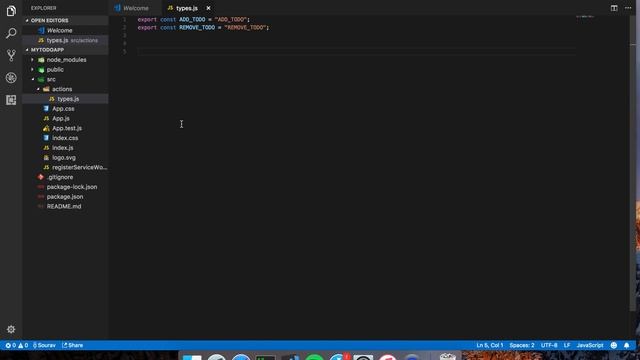This screenshot has height=360, width=640.
Task: Click the EXPLORER panel title
Action: tap(44, 8)
